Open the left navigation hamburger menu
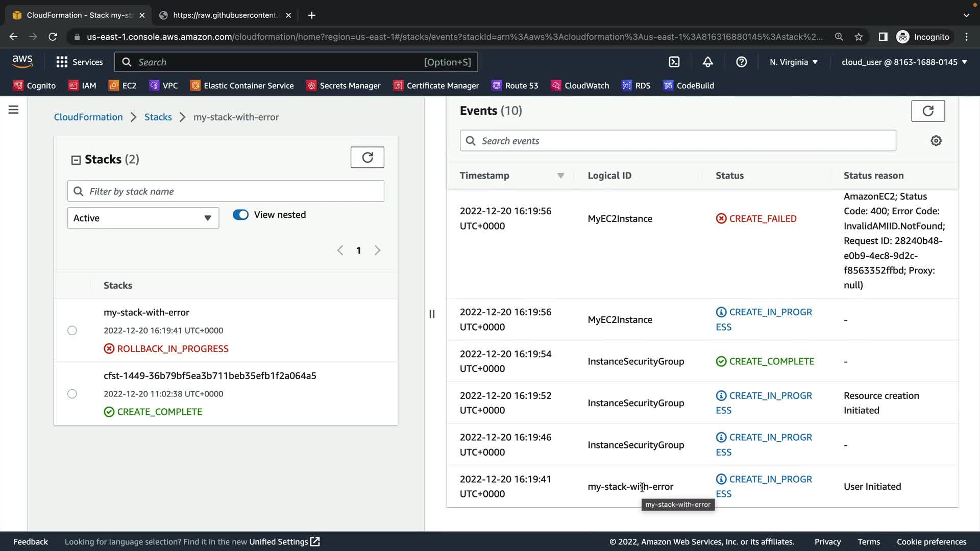 (14, 110)
